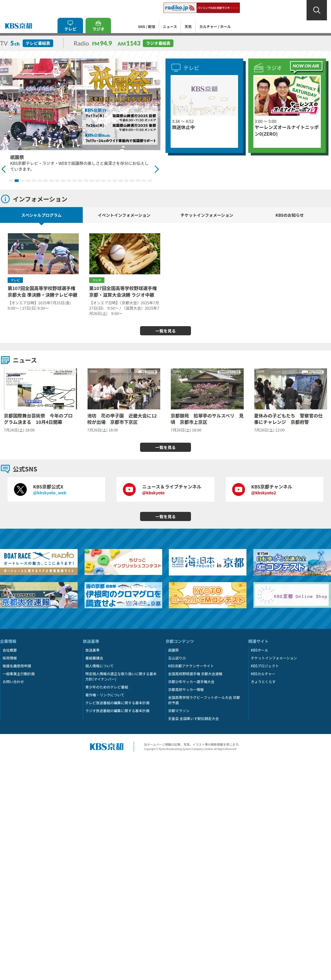Select KBSのお知らせ tab
Viewport: 331px width, 980px height.
(x=289, y=215)
